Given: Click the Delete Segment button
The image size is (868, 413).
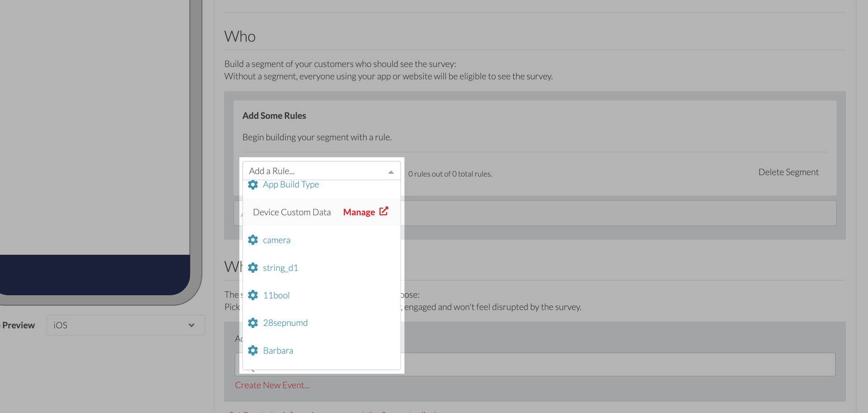Looking at the screenshot, I should [788, 172].
